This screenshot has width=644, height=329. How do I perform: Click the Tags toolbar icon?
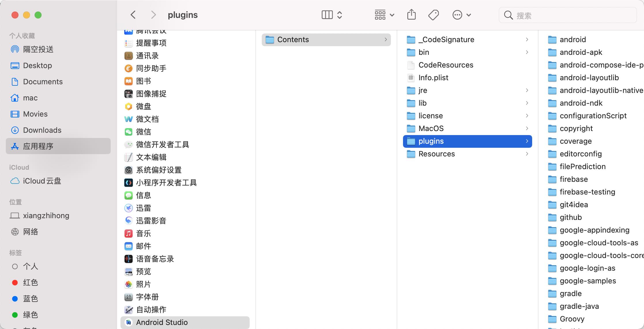click(433, 15)
